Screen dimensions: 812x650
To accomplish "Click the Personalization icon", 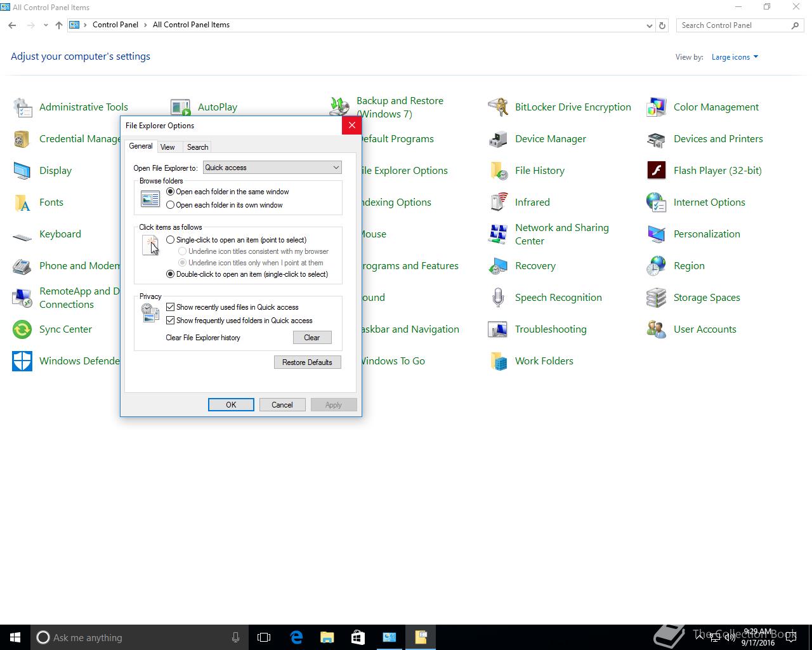I will click(657, 234).
